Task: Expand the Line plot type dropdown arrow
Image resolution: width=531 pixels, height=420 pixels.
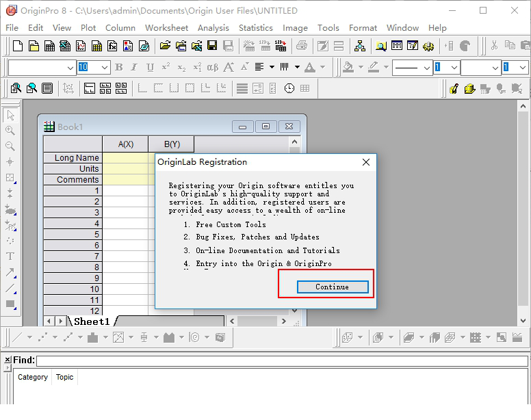Action: (x=30, y=337)
